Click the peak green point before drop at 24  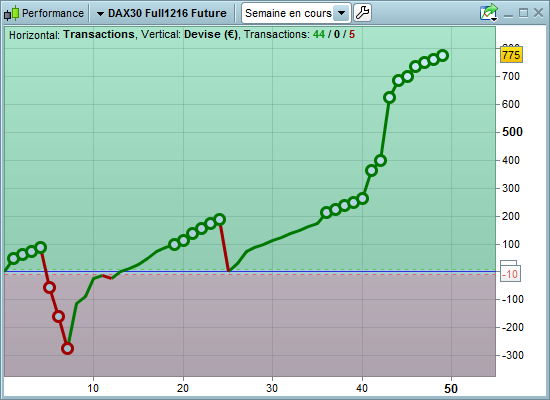pyautogui.click(x=220, y=219)
